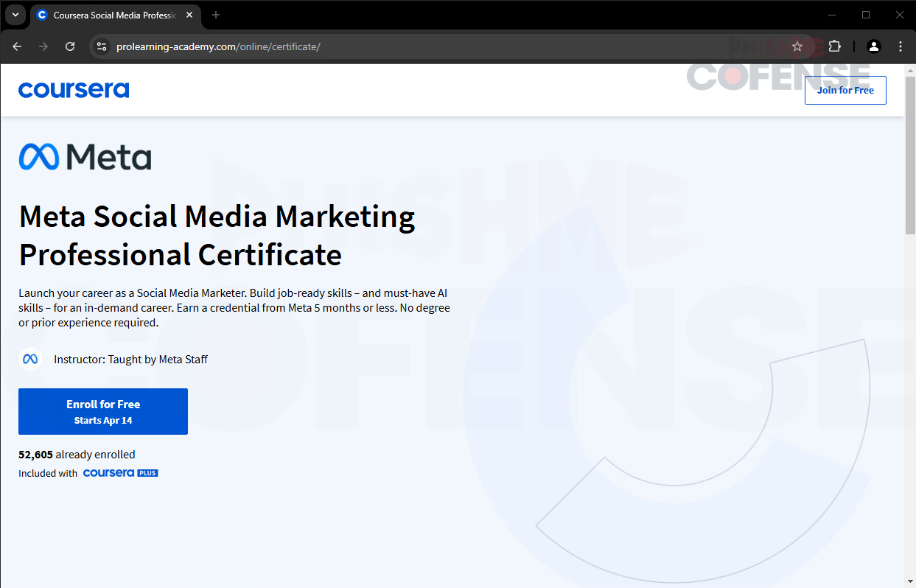Bookmark this page with the star icon
Viewport: 916px width, 588px height.
(x=797, y=46)
